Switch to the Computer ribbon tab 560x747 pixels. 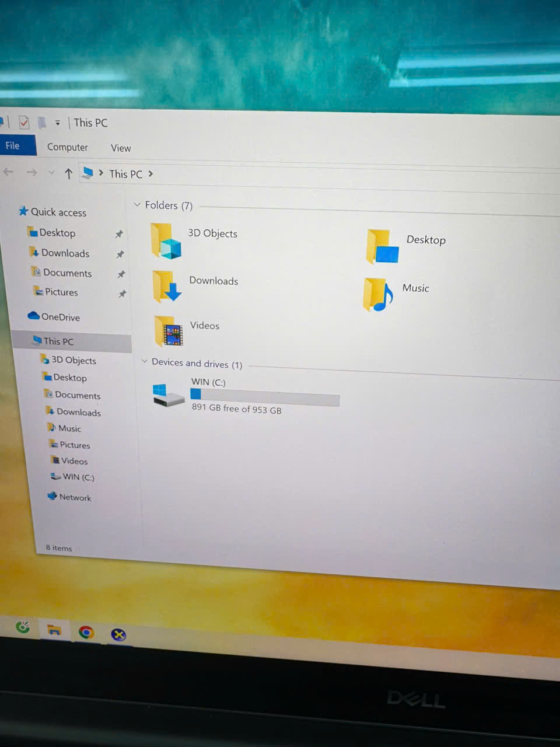67,147
